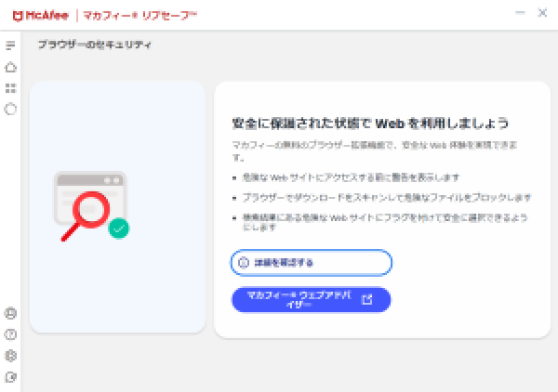Click the bottom-most sidebar icon
Screen dimensions: 558x392
click(x=11, y=377)
